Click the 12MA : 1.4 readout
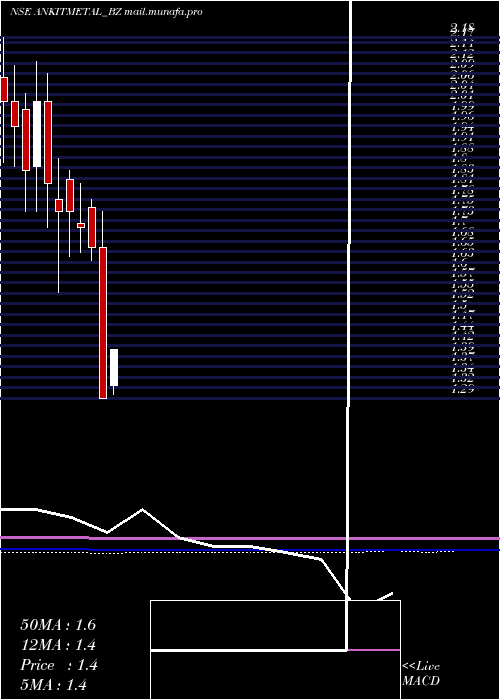 pos(58,645)
